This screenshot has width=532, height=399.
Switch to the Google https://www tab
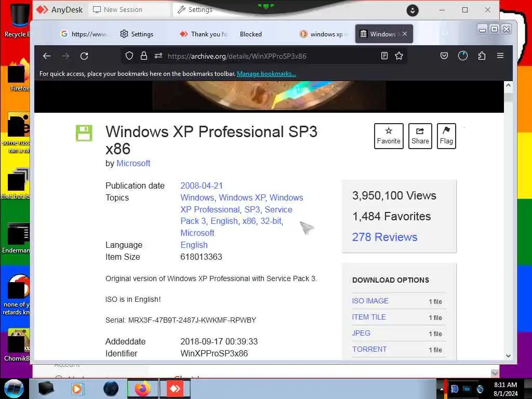(85, 34)
